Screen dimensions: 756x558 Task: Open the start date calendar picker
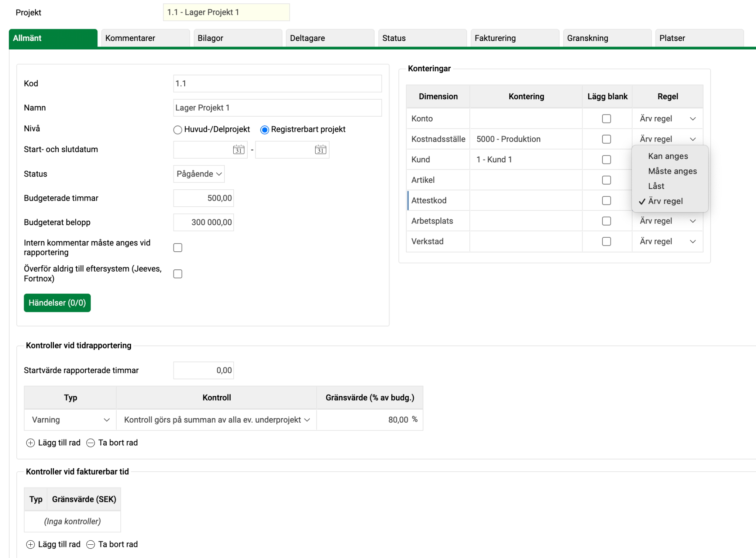(239, 149)
